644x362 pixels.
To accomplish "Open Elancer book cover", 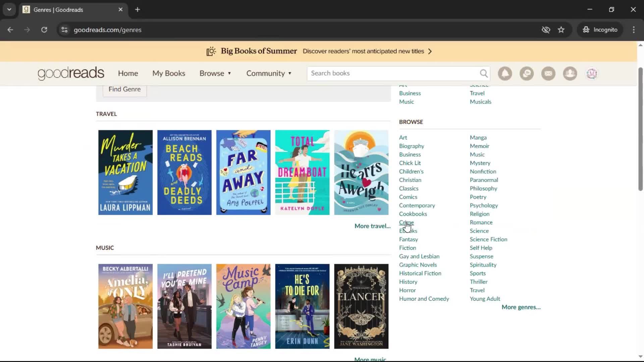I will [361, 306].
